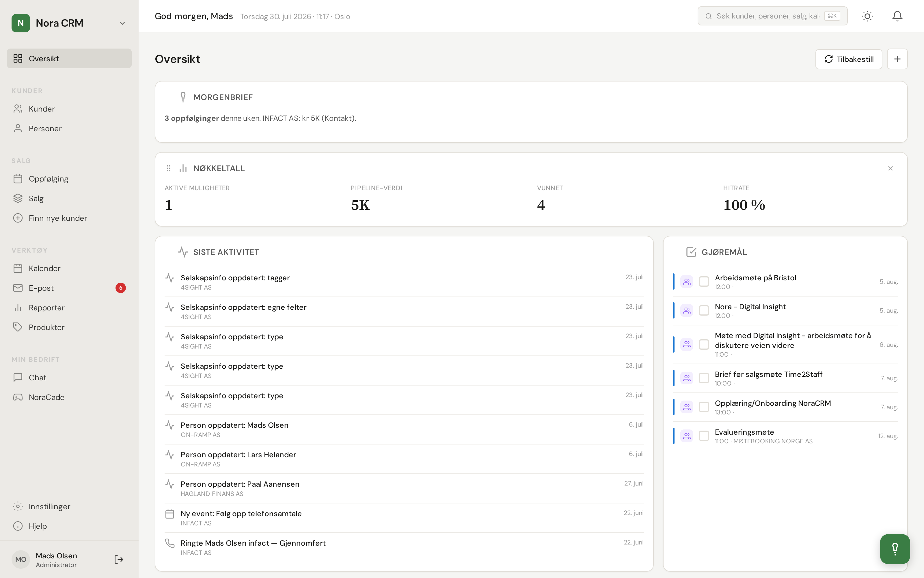Open Finn nye kunder

click(x=69, y=218)
